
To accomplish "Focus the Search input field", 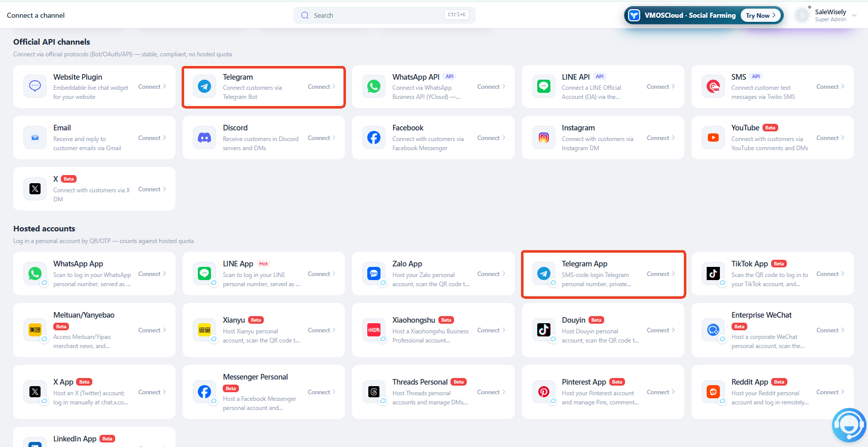I will [x=384, y=15].
